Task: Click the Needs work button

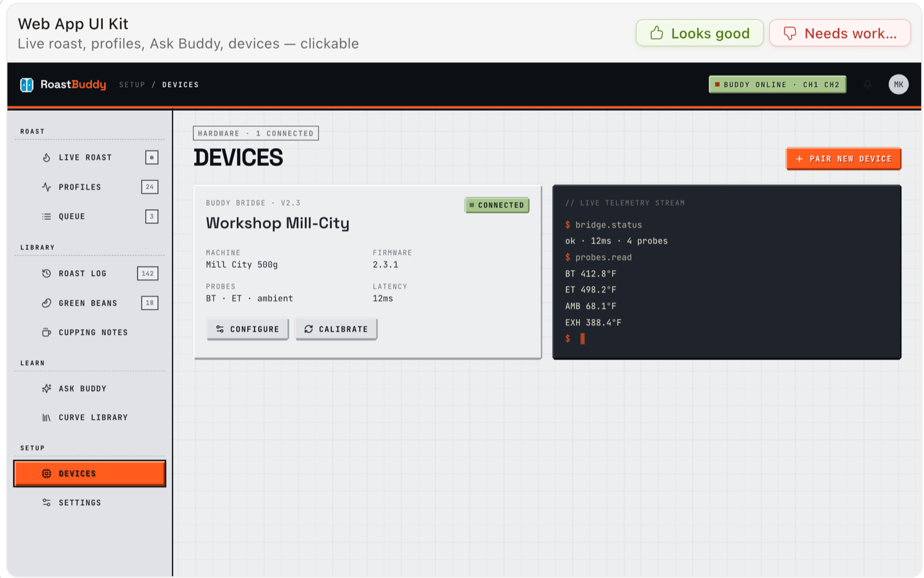Action: pyautogui.click(x=840, y=33)
